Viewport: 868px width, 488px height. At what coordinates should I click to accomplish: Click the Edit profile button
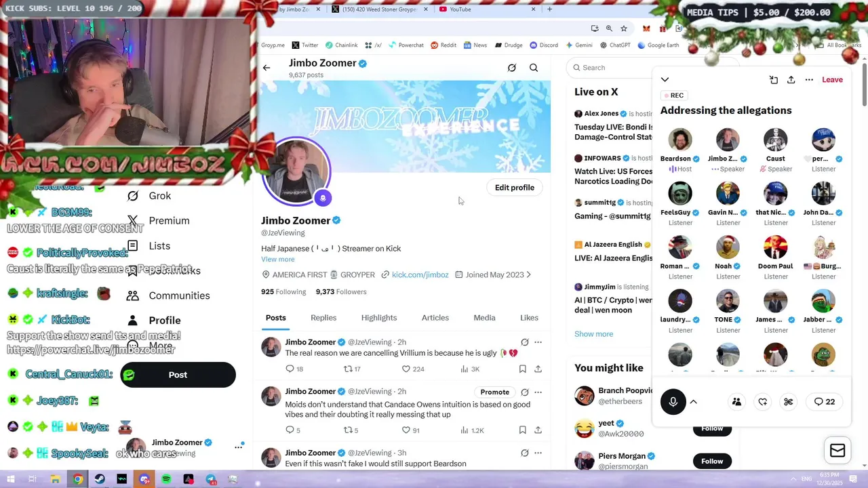coord(515,188)
